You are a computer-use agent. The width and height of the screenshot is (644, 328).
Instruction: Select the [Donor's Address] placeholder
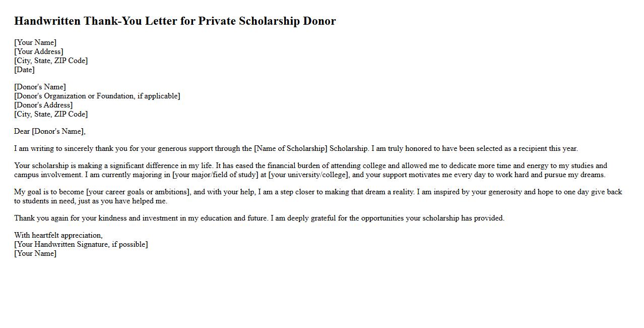click(43, 105)
